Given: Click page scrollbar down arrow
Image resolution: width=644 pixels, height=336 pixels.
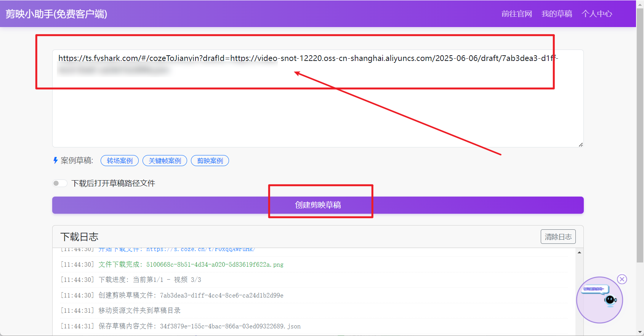Looking at the screenshot, I should click(x=640, y=333).
